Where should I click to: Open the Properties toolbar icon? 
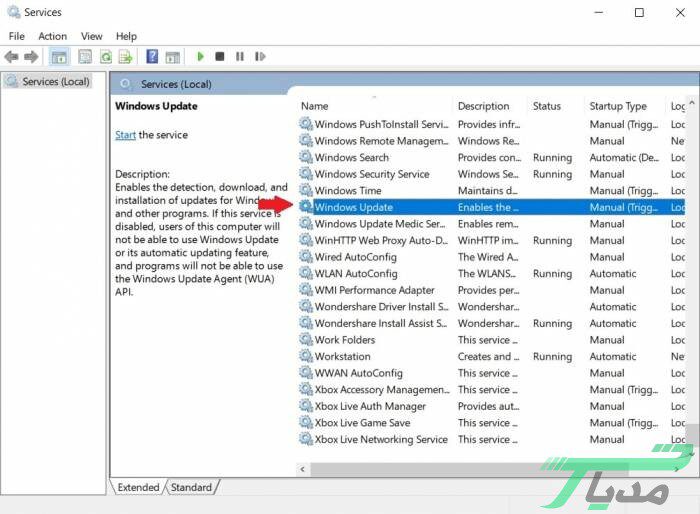click(85, 57)
